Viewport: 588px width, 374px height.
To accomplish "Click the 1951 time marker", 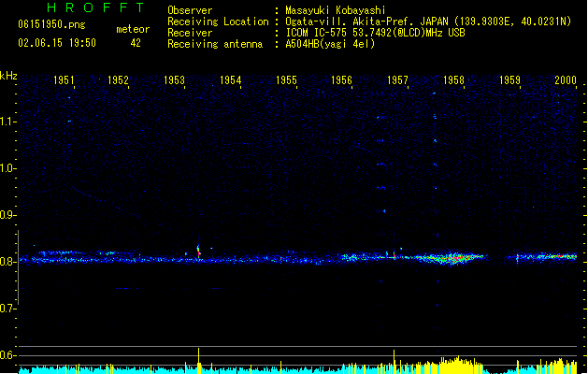I will (64, 80).
